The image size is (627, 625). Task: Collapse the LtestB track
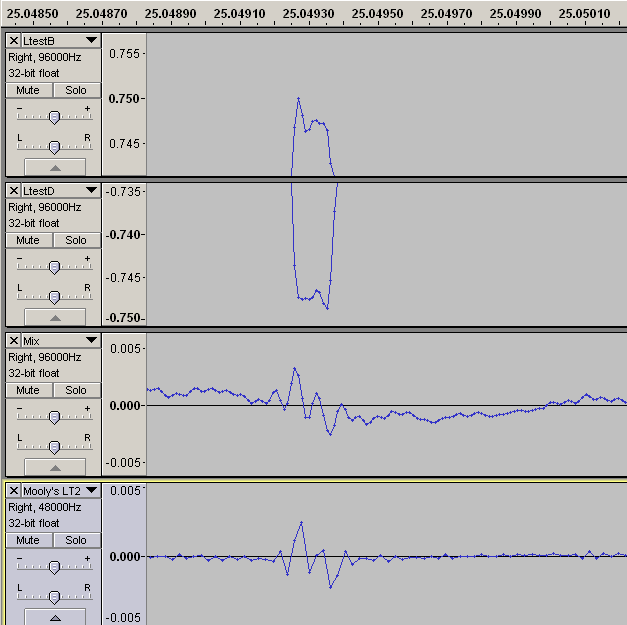click(x=55, y=167)
